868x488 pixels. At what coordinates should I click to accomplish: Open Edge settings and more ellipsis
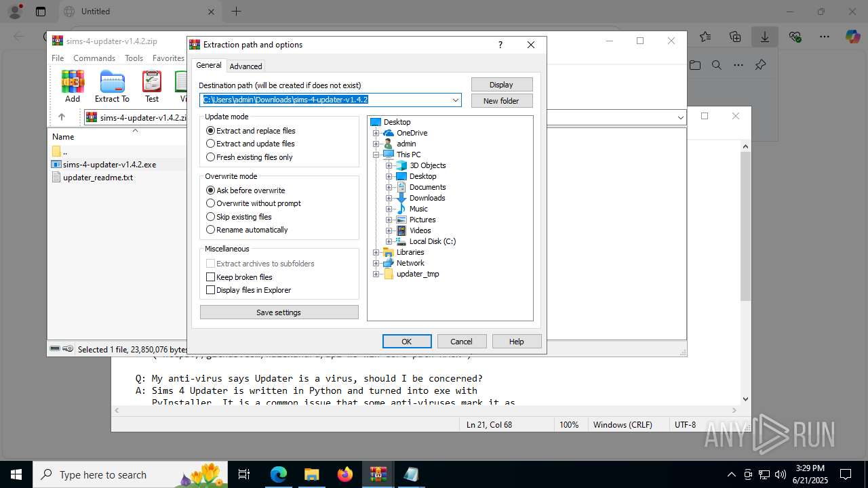tap(825, 37)
